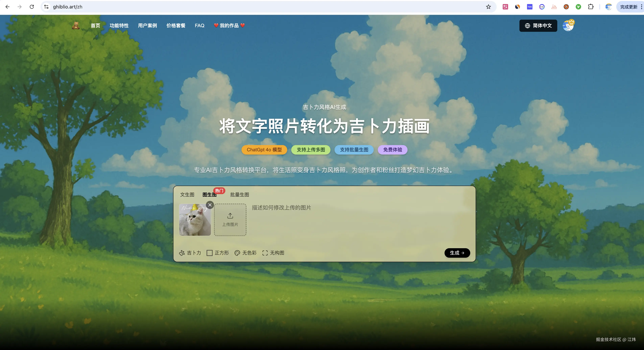Open 价格套餐 in the navigation
This screenshot has width=644, height=350.
[176, 26]
